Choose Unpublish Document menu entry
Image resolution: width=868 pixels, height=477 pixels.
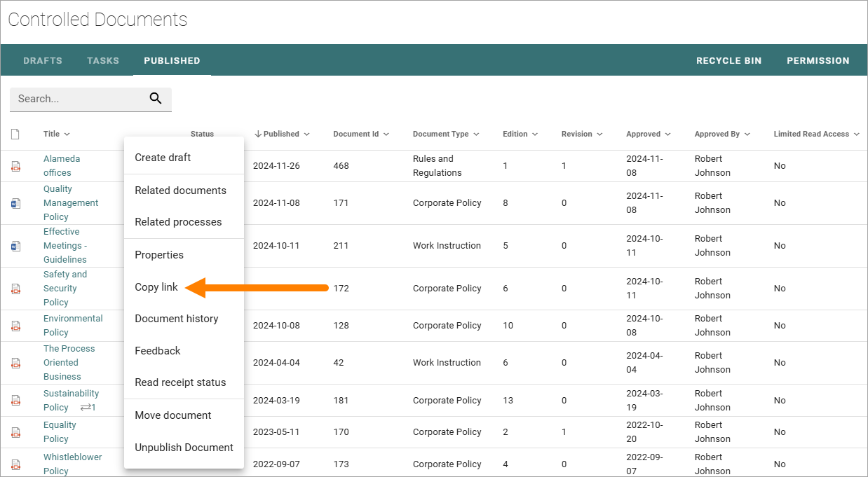tap(184, 448)
